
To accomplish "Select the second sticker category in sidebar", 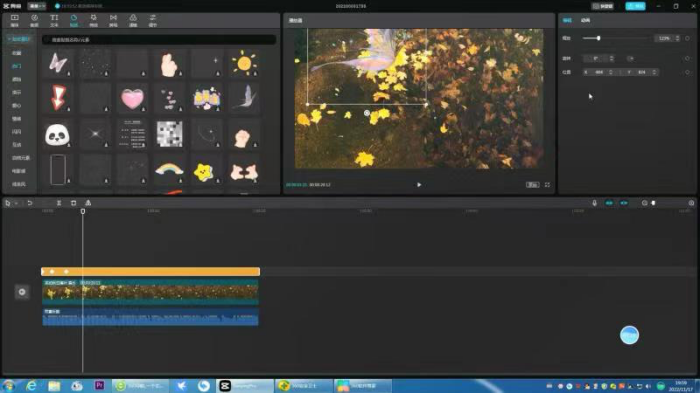I will (x=17, y=53).
